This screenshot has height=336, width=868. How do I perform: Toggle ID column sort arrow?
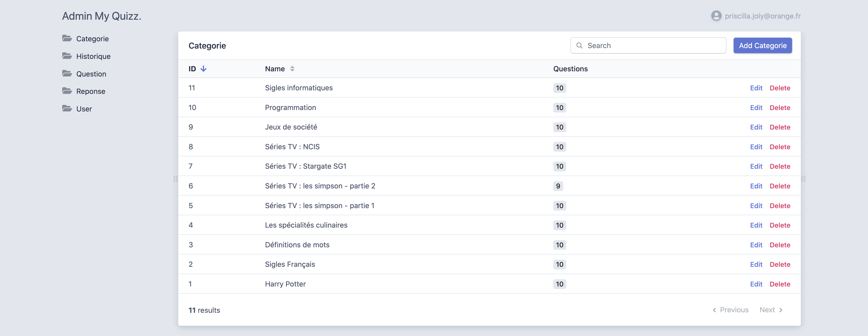click(x=204, y=69)
